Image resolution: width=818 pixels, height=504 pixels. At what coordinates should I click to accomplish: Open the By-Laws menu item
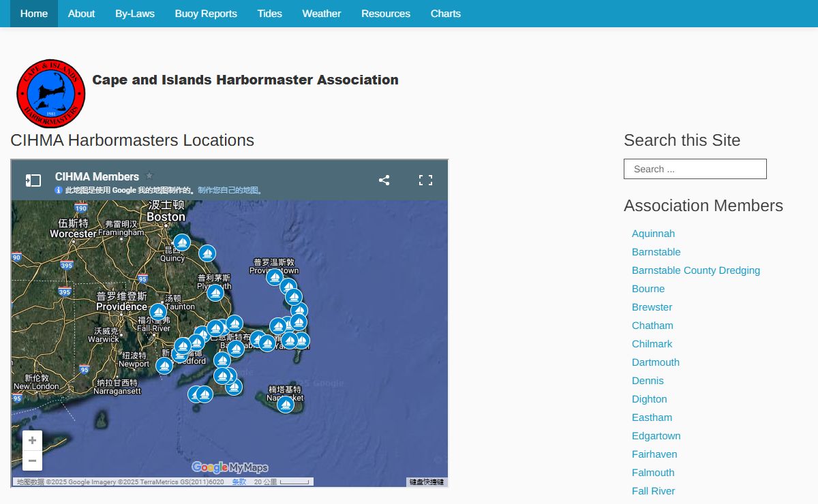[x=135, y=14]
